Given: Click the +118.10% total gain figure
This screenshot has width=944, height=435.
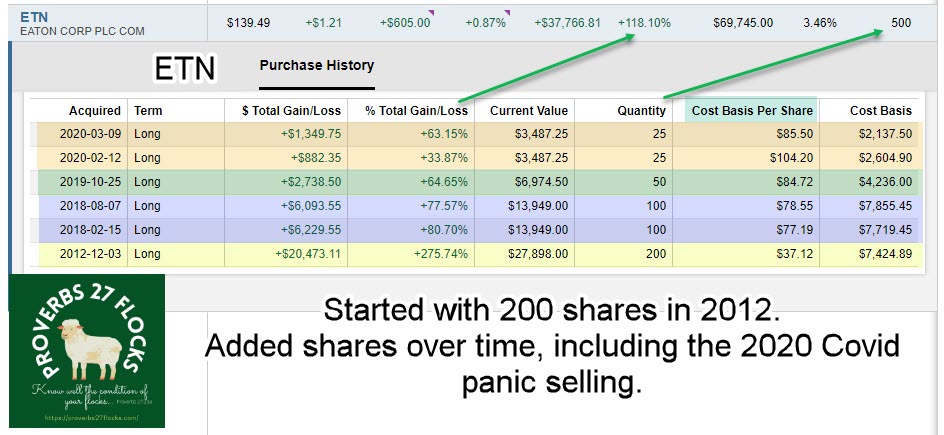Looking at the screenshot, I should (x=643, y=21).
